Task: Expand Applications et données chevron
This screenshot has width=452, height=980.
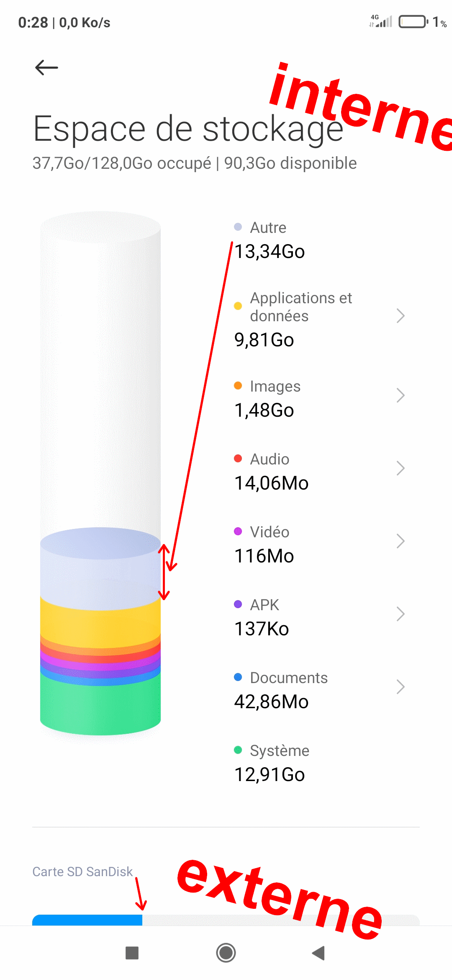Action: click(x=401, y=316)
